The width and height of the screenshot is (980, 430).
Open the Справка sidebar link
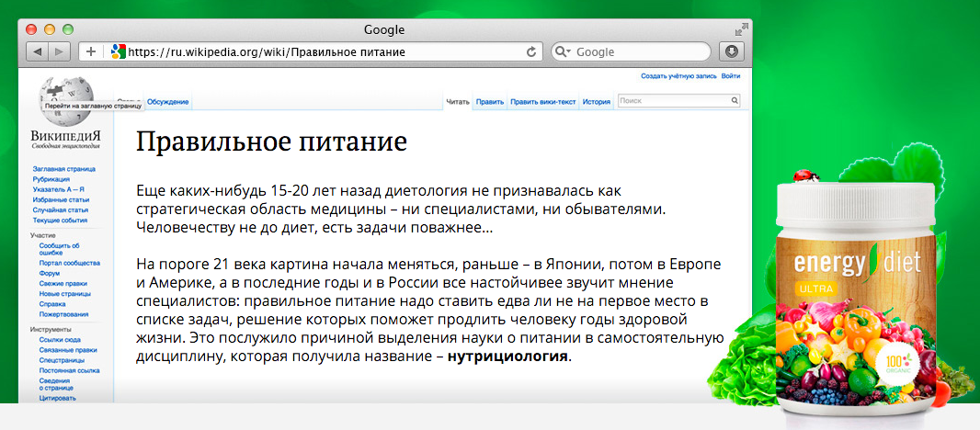51,304
